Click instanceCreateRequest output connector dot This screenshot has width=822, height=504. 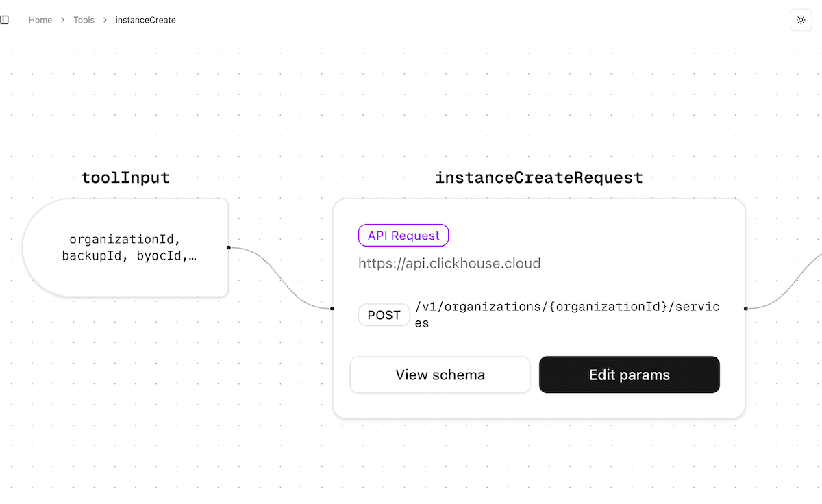pyautogui.click(x=746, y=309)
